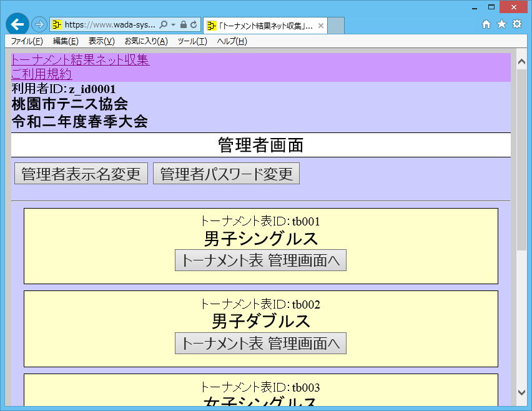Open Favorites using the star icon
Viewport: 532px width, 411px height.
(501, 24)
